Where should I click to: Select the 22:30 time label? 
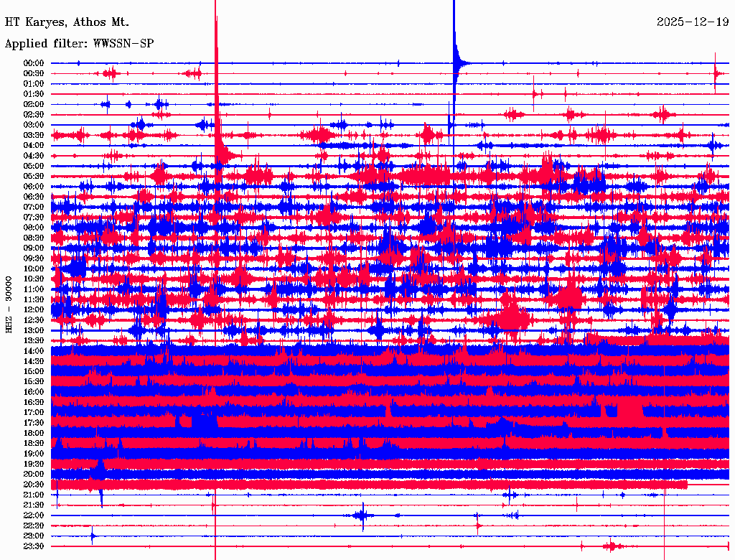33,526
